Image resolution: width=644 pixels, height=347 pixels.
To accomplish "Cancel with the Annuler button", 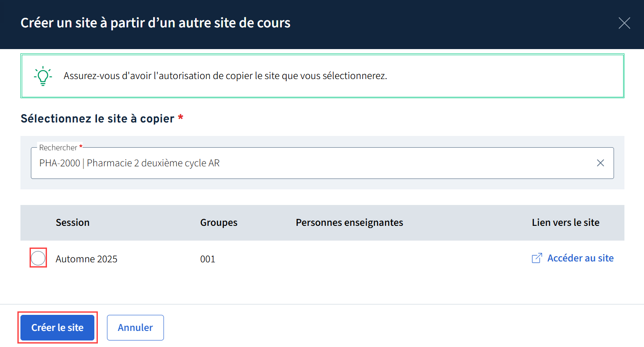I will pyautogui.click(x=135, y=327).
